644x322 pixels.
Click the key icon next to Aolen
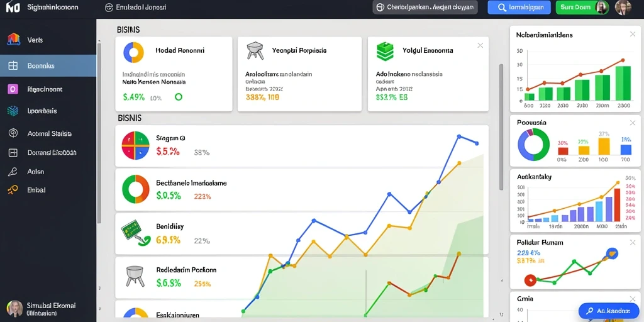click(x=13, y=172)
